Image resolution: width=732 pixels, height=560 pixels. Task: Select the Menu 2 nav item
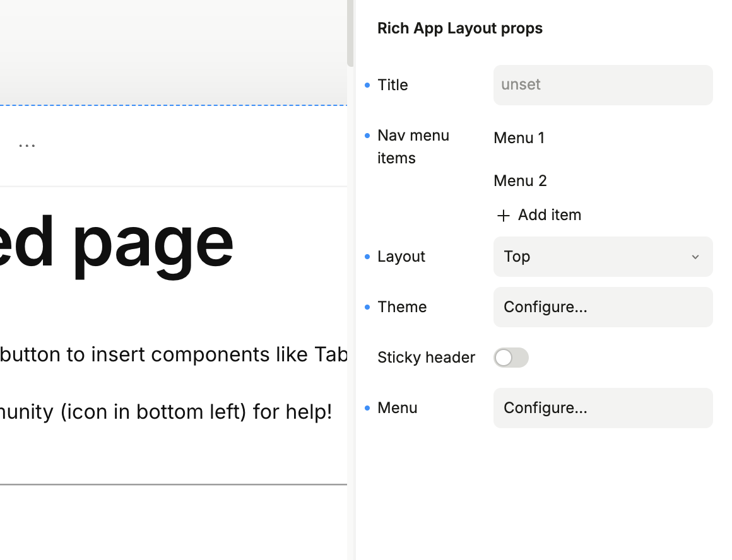pos(520,181)
